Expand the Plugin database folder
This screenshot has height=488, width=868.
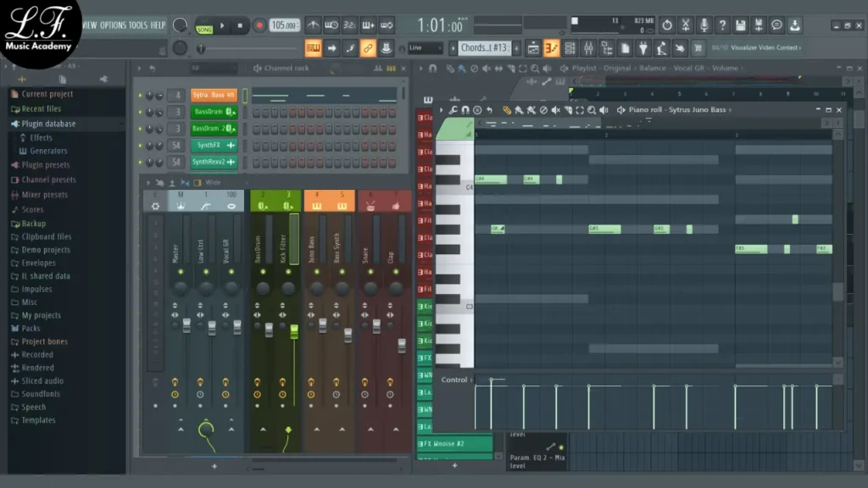[48, 124]
